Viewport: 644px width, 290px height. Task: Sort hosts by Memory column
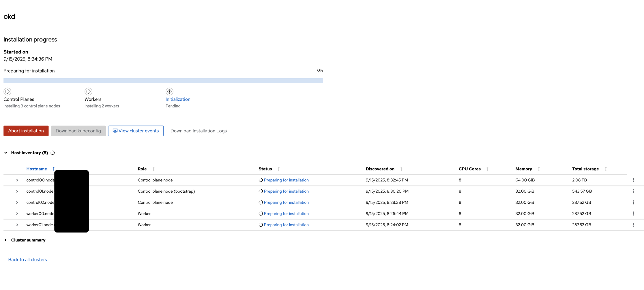click(x=539, y=169)
